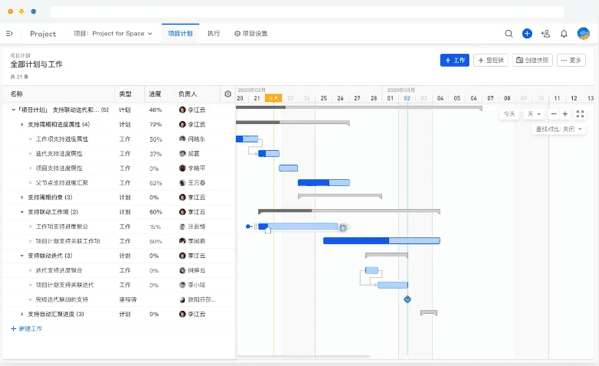The width and height of the screenshot is (599, 366).
Task: Open the 天 time scale dropdown
Action: point(534,114)
